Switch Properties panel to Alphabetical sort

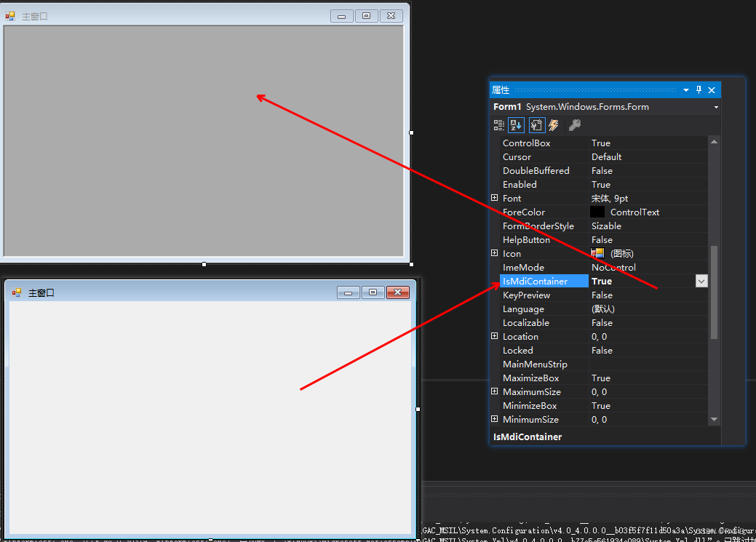516,125
